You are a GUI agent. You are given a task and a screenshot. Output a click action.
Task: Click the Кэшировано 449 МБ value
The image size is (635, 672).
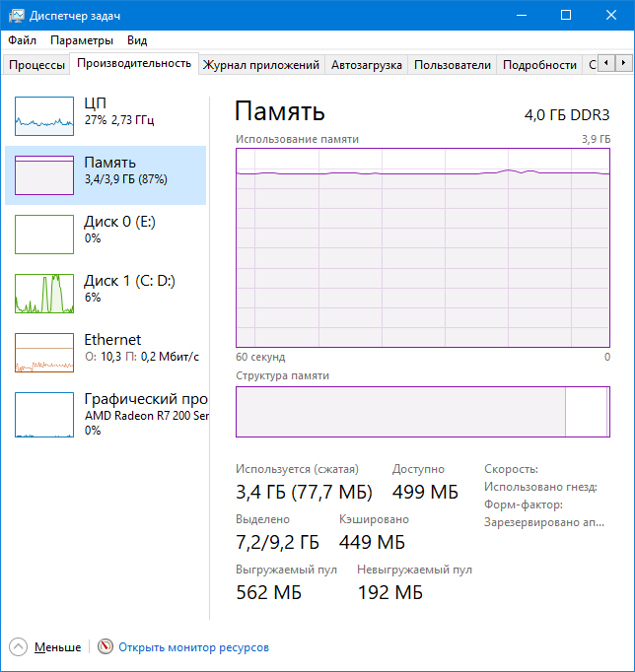click(372, 542)
